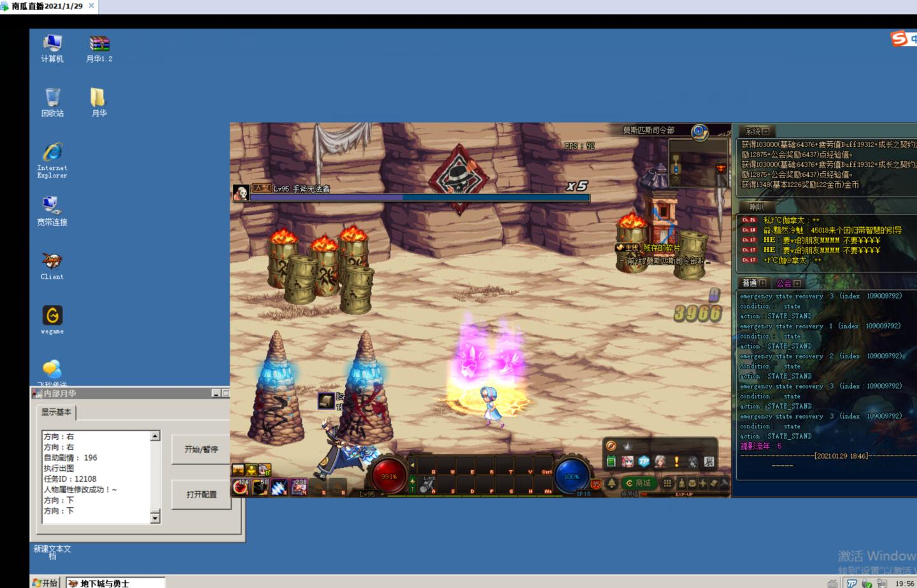Open the 商城 shop button
The image size is (917, 588).
(x=639, y=484)
